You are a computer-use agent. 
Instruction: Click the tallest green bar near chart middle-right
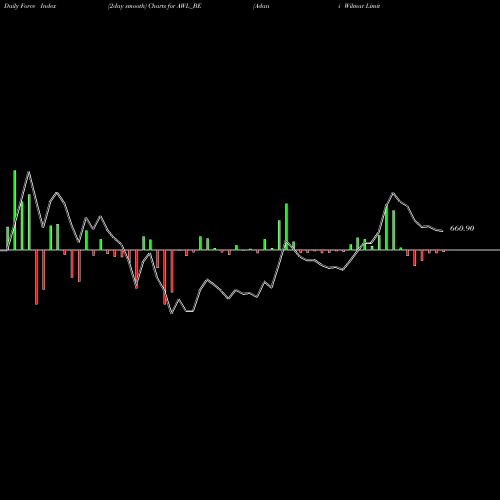point(286,227)
